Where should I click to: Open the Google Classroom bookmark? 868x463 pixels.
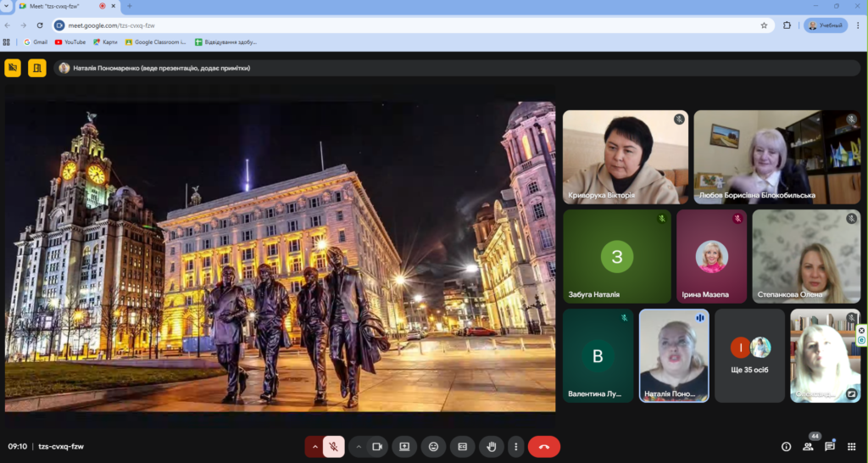point(156,42)
